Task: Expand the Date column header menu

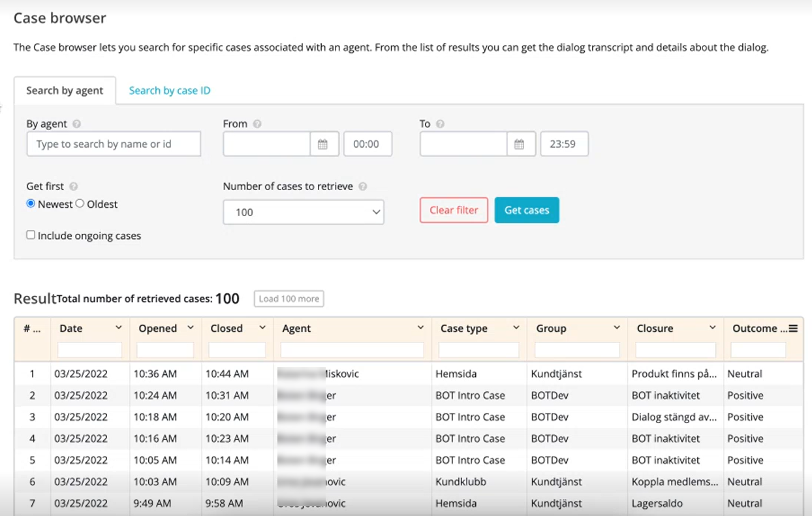Action: tap(118, 328)
